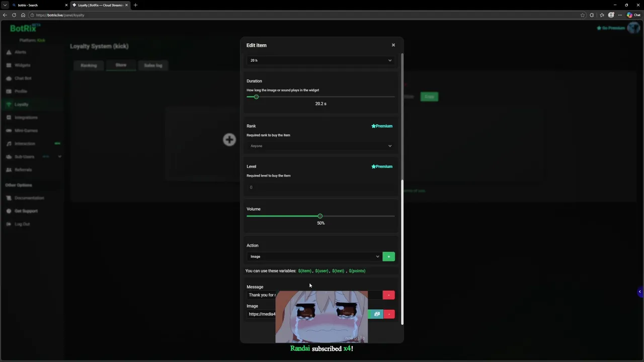The width and height of the screenshot is (644, 362).
Task: Click the Go Premium link
Action: click(611, 28)
